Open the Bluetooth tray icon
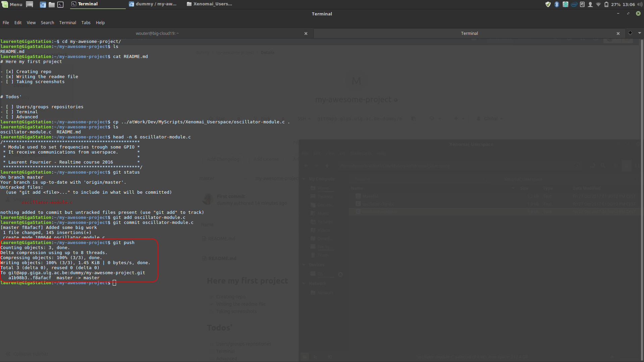 click(x=557, y=4)
